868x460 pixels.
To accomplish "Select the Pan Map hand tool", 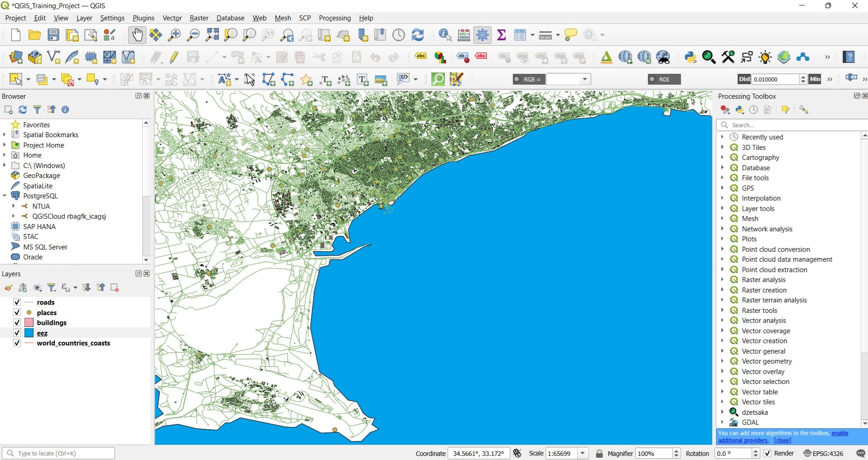I will [x=137, y=35].
